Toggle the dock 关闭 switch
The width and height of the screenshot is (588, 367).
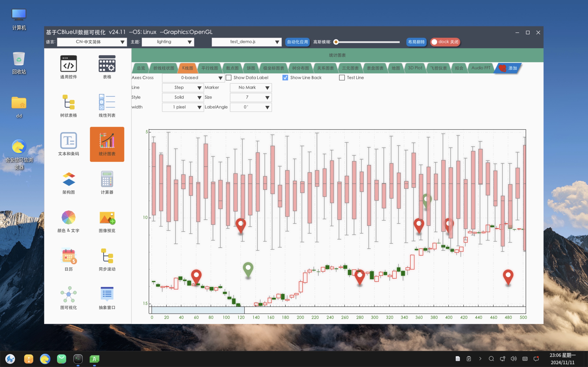click(x=445, y=42)
